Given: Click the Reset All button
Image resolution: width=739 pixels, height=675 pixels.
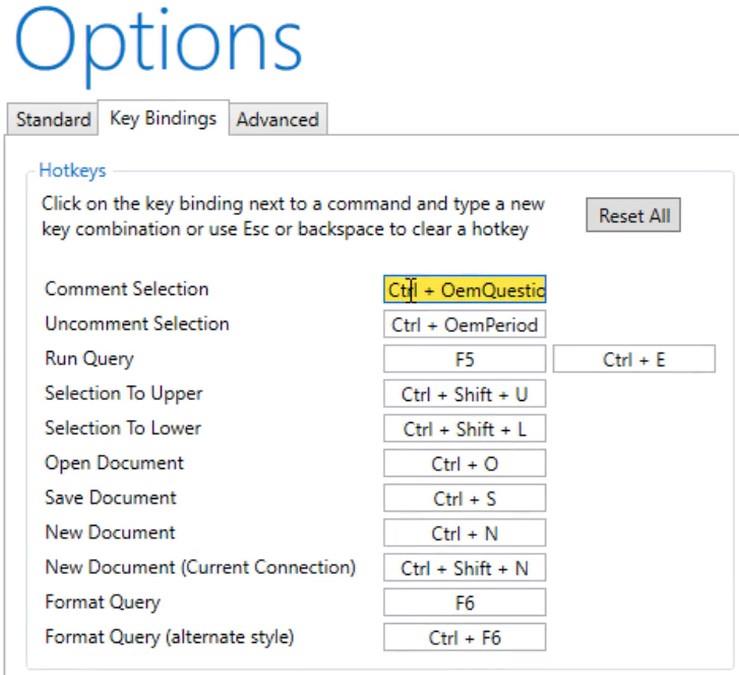Looking at the screenshot, I should point(633,215).
